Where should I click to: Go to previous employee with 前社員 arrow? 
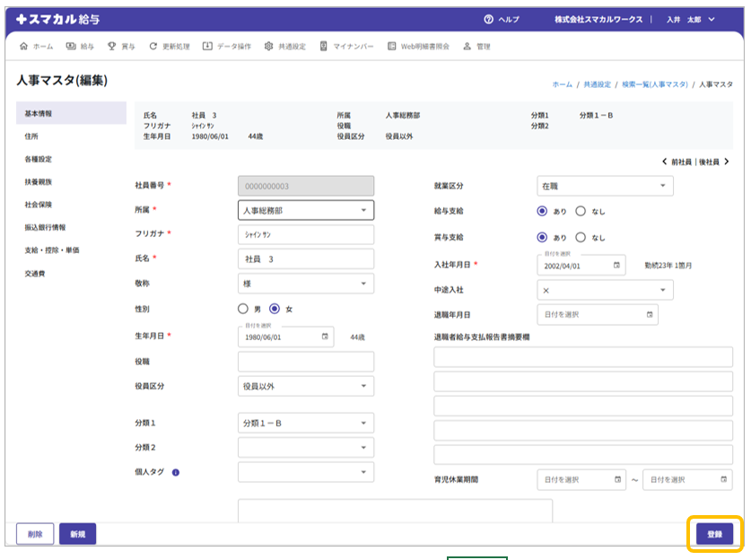[663, 162]
